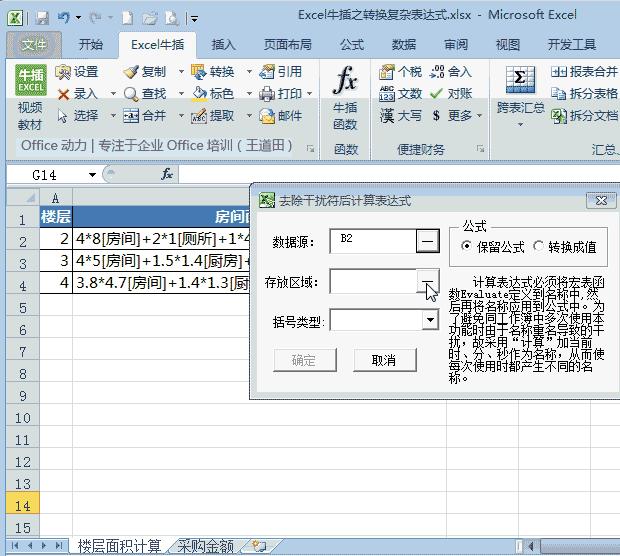Click the 确定 confirm button
This screenshot has height=556, width=620.
(x=304, y=360)
